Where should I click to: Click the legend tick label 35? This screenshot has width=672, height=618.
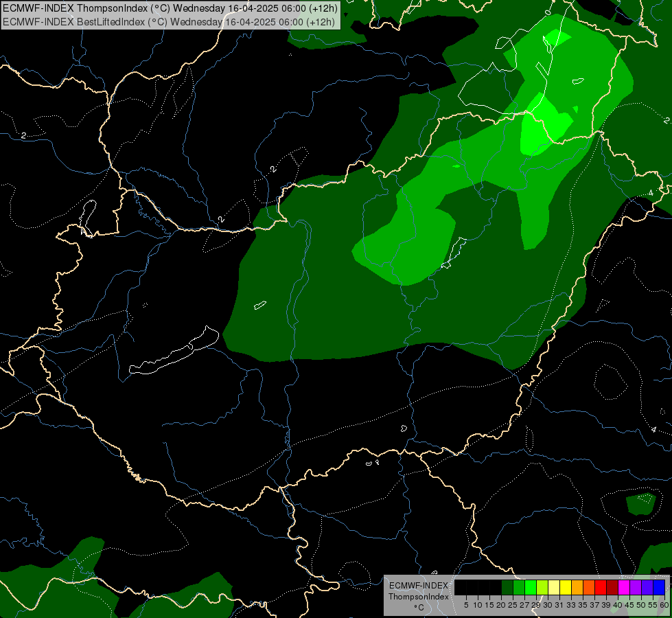coord(583,605)
